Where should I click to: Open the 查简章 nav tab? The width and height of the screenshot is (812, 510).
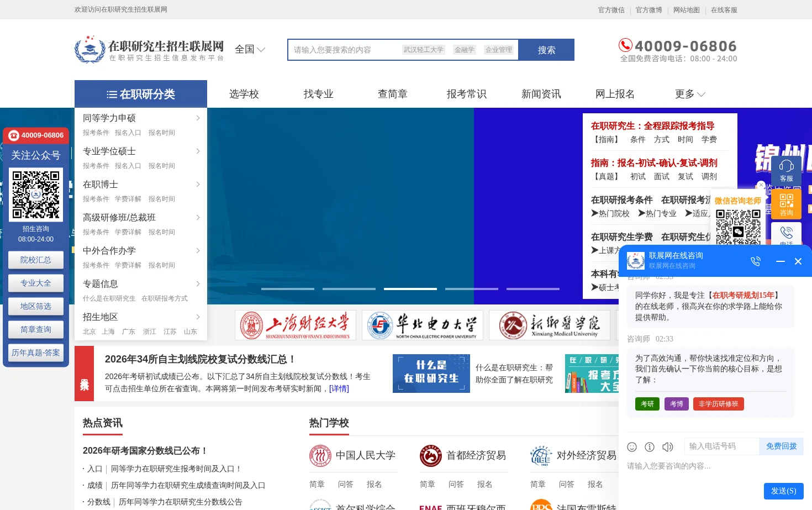coord(393,94)
